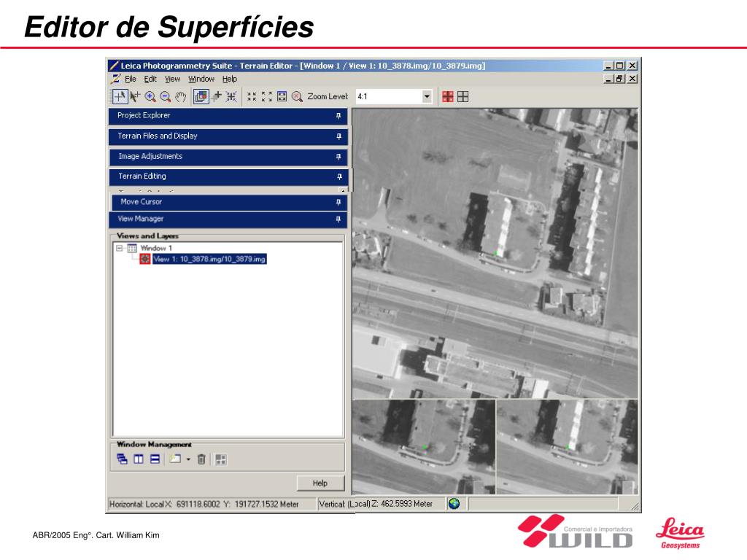Pin the Terrain Files and Display panel
This screenshot has width=747, height=560.
338,136
